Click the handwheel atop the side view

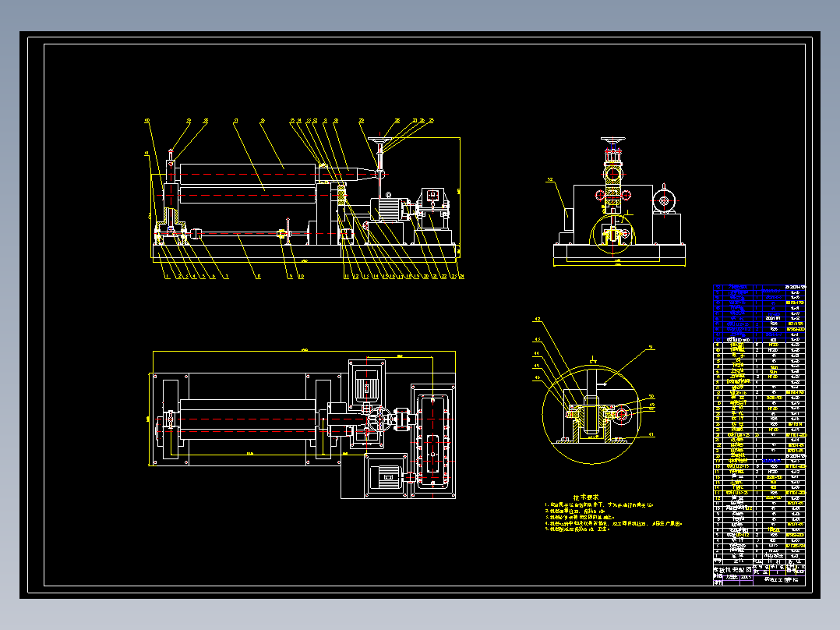pyautogui.click(x=612, y=141)
